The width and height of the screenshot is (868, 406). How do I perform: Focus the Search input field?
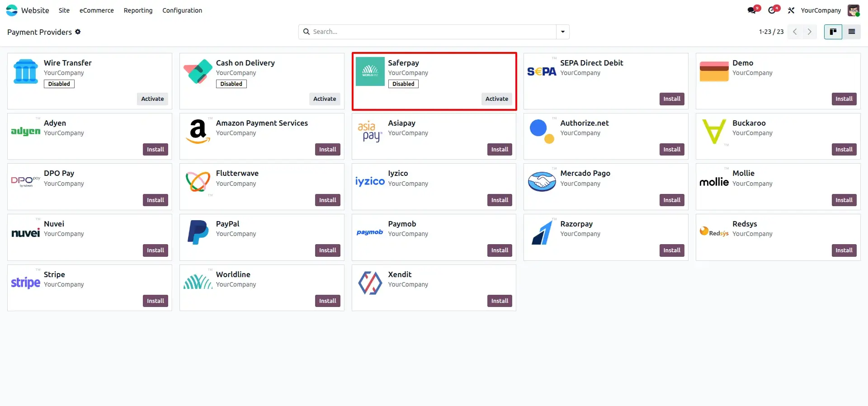click(x=433, y=32)
